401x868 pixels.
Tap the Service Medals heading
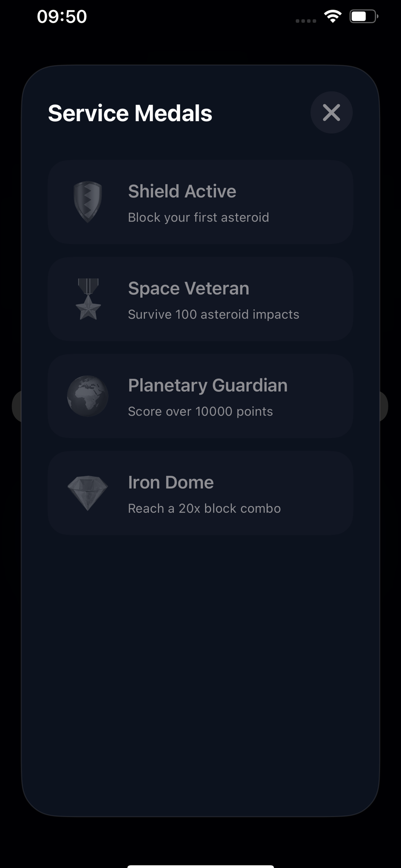130,113
